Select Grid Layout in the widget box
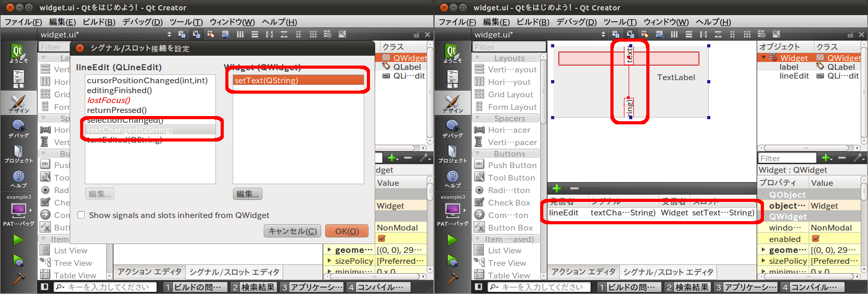 tap(510, 95)
